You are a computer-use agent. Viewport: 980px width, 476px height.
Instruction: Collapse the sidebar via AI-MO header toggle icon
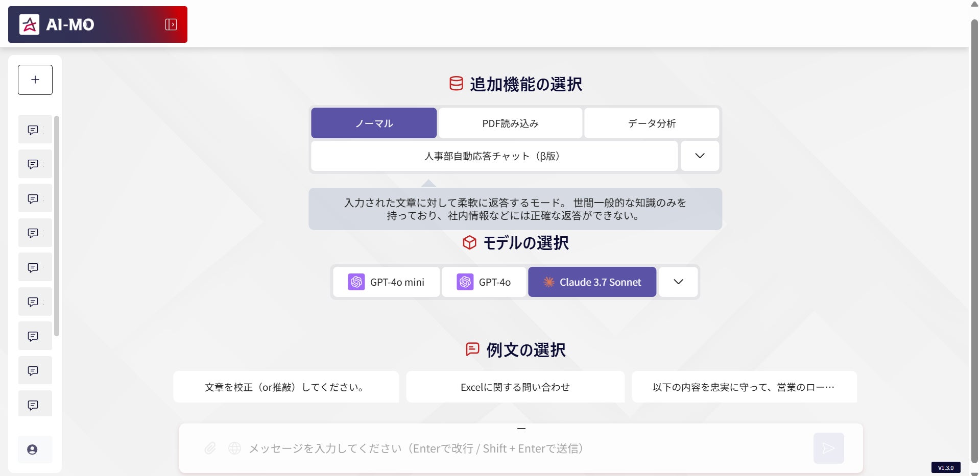[x=171, y=24]
